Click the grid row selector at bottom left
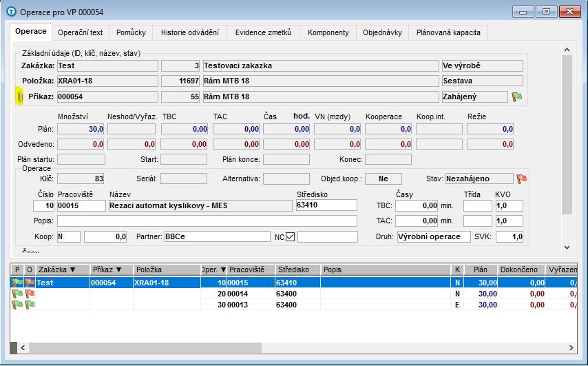 14,347
